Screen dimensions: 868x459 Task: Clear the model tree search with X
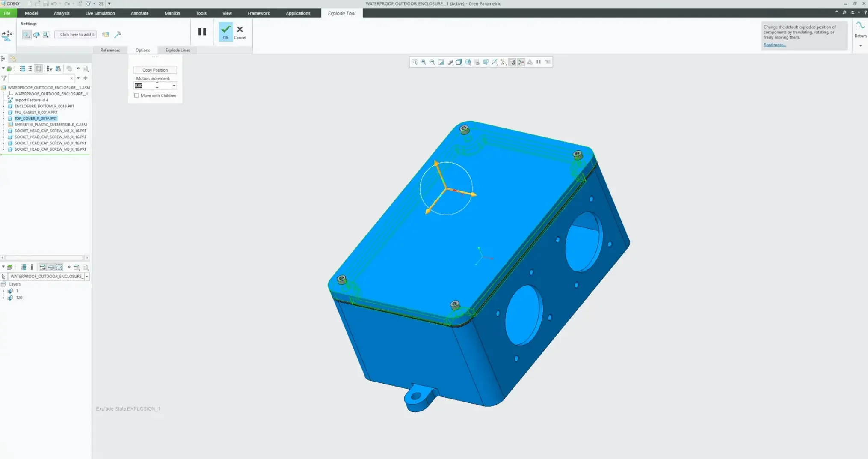coord(71,78)
